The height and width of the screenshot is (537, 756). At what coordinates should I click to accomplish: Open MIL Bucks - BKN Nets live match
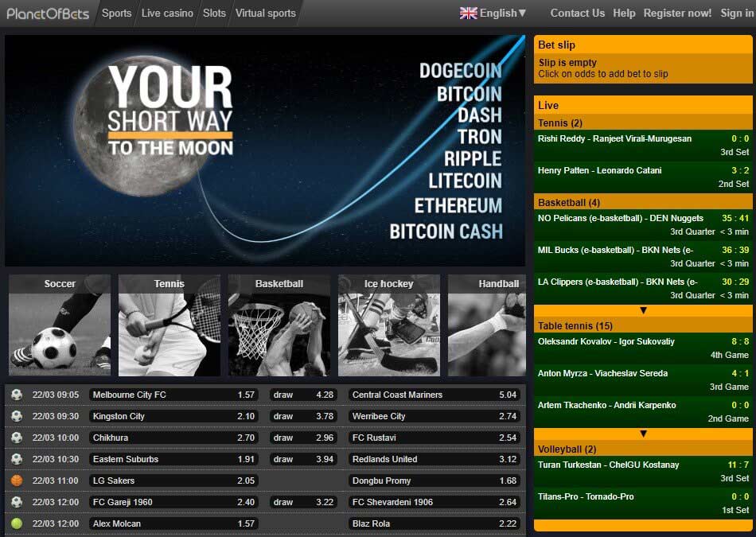click(x=643, y=256)
